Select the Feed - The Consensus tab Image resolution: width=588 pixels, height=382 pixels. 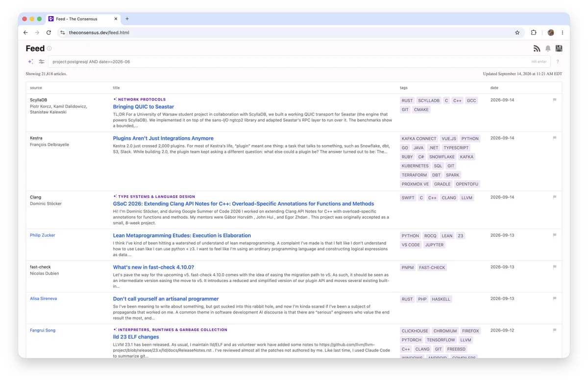tap(83, 19)
